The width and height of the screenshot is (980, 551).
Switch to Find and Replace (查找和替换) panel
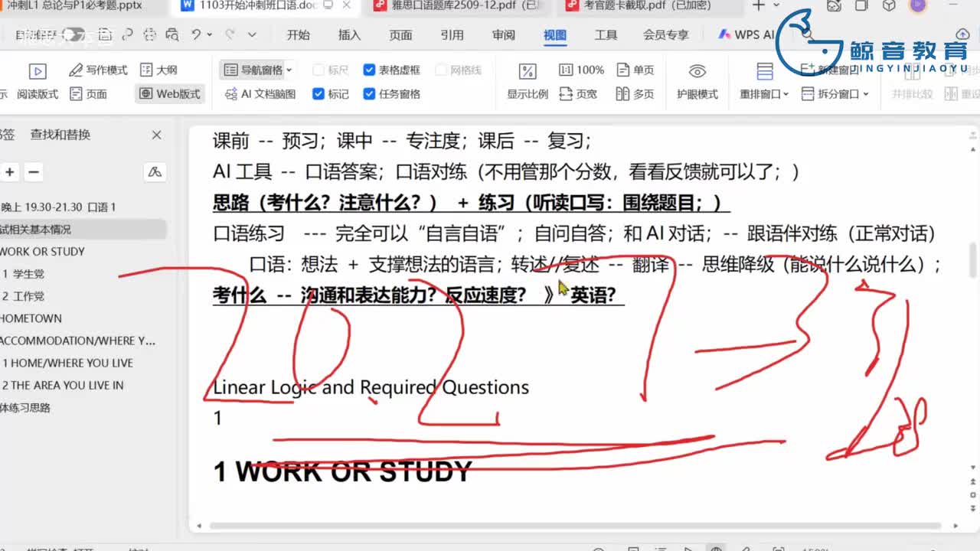pos(60,135)
